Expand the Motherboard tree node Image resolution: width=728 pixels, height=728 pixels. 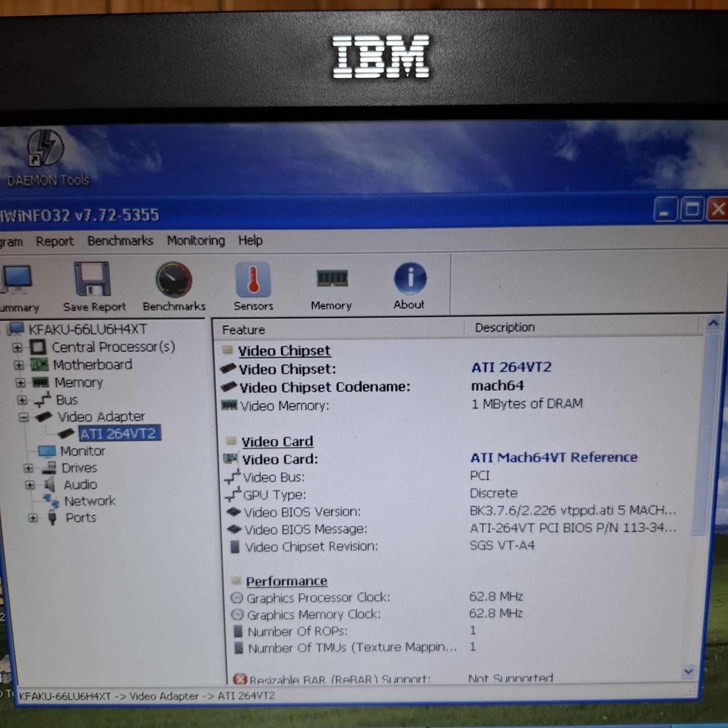pos(19,365)
